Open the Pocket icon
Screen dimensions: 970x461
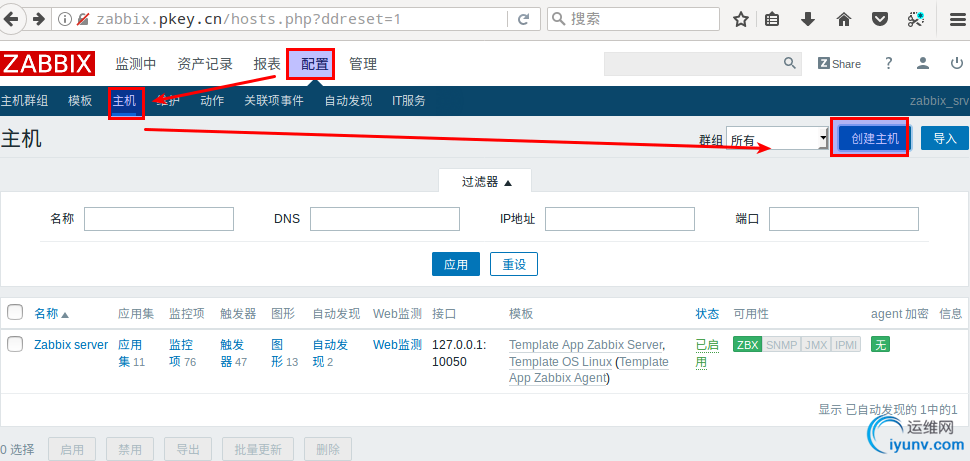880,19
